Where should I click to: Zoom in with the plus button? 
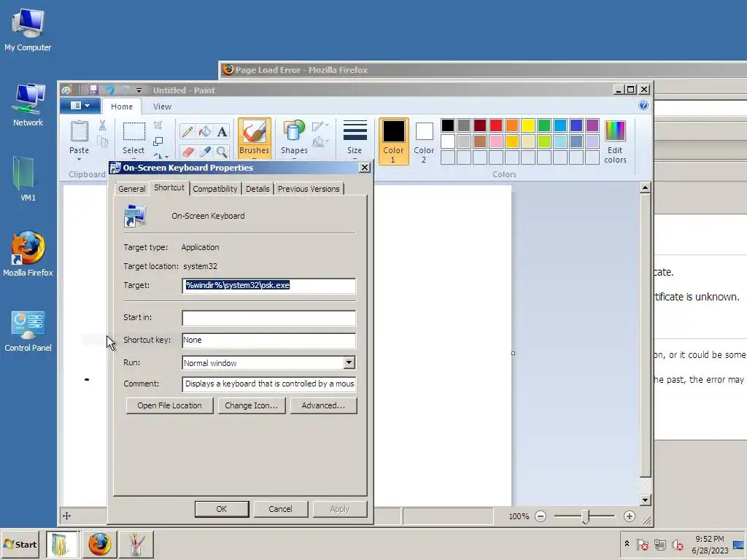point(630,516)
